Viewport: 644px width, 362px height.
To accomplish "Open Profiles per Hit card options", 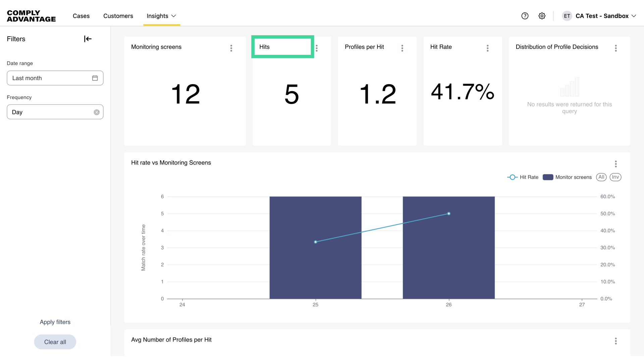I will tap(402, 48).
